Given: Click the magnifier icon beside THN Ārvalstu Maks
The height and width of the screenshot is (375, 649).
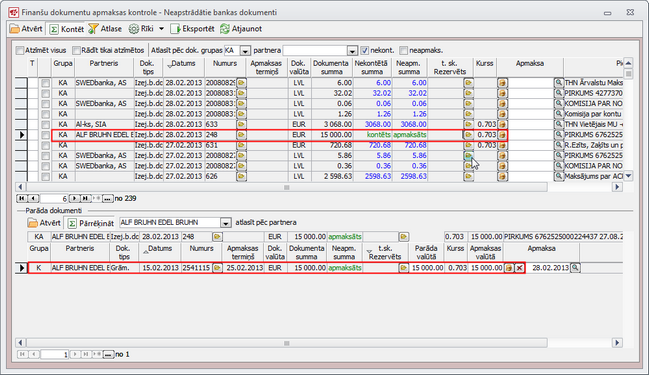Looking at the screenshot, I should 559,83.
